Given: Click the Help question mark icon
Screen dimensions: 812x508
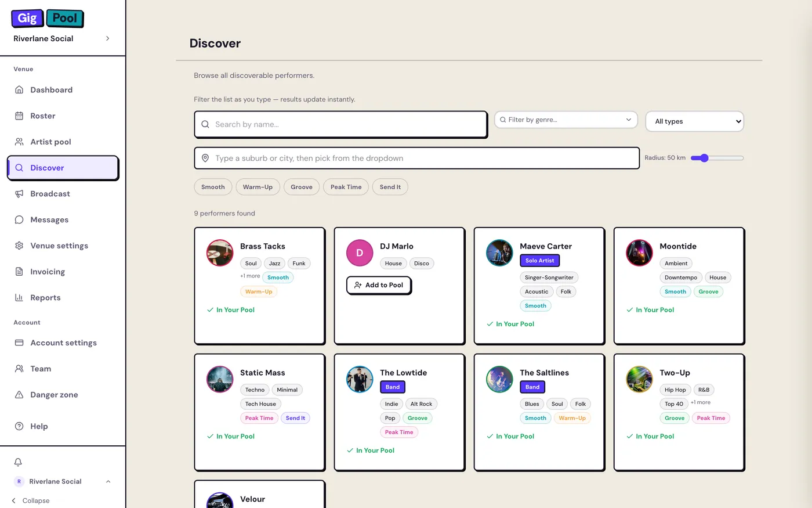Looking at the screenshot, I should click(19, 426).
